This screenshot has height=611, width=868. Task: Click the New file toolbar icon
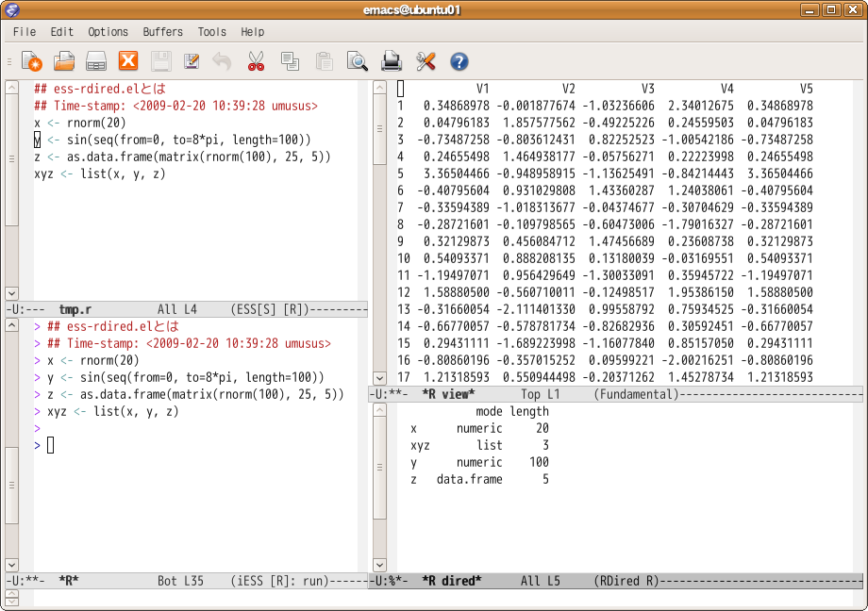31,61
